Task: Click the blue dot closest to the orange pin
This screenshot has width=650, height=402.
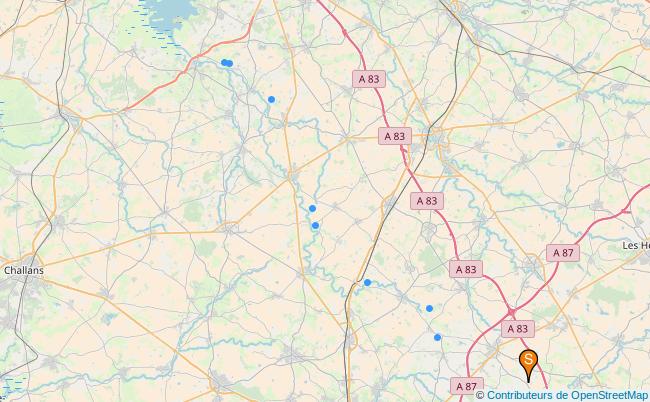Action: (x=437, y=337)
